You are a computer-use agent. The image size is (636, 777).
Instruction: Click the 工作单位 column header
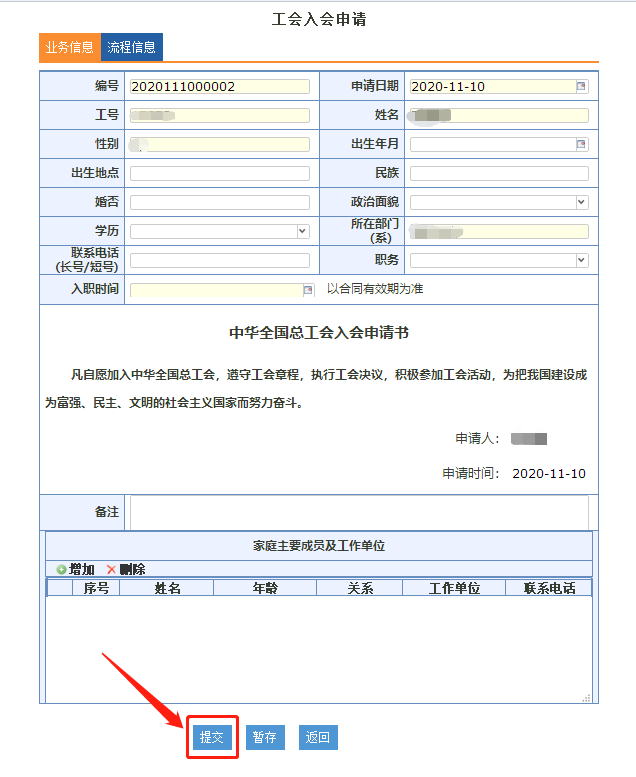(x=454, y=588)
